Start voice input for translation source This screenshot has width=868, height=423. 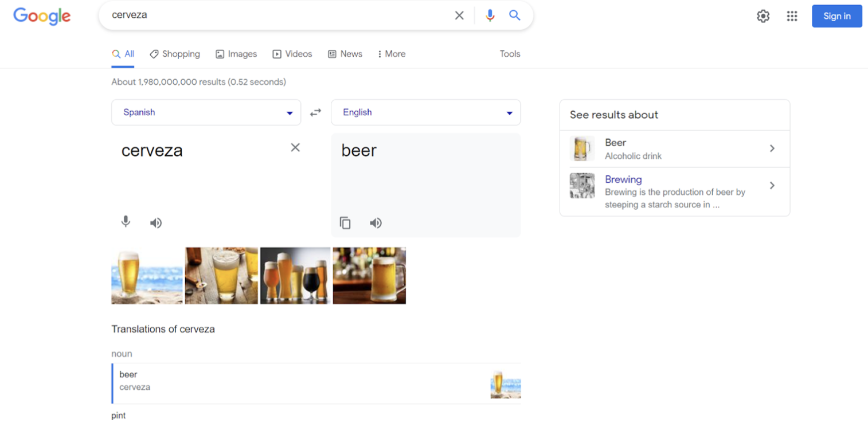click(126, 222)
